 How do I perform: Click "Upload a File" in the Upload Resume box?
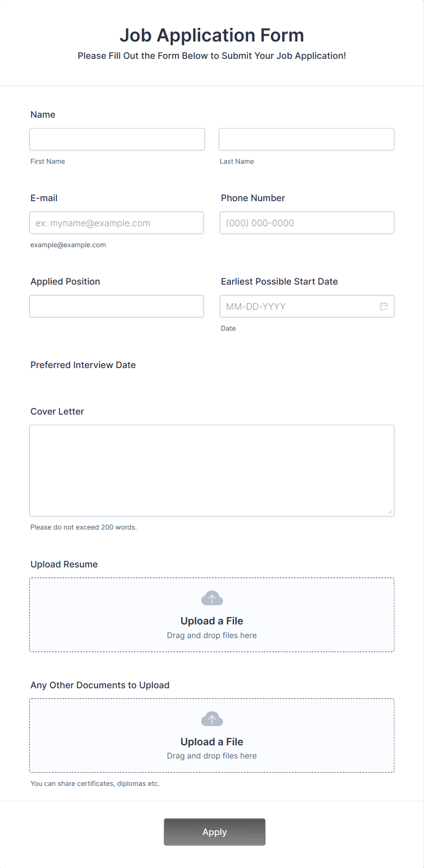click(212, 621)
